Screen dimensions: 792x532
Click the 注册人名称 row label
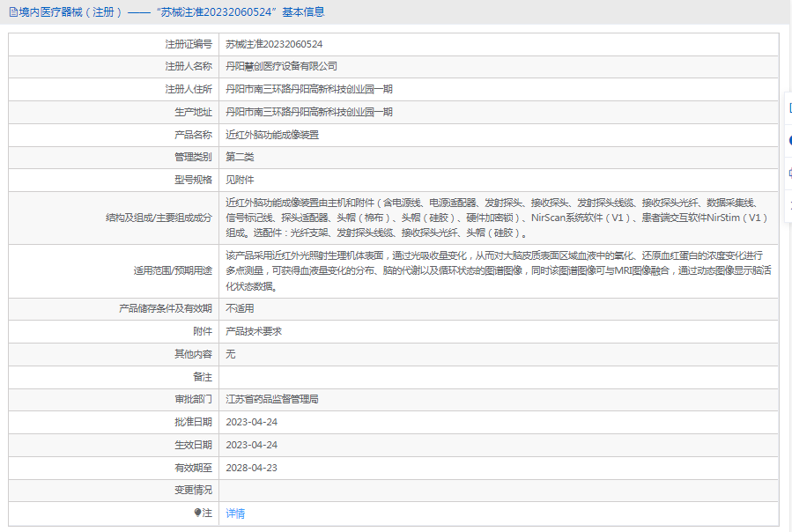tap(189, 67)
